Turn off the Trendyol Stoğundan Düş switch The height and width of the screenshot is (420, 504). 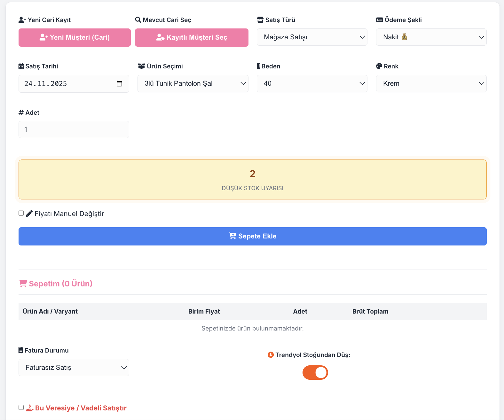click(x=315, y=372)
